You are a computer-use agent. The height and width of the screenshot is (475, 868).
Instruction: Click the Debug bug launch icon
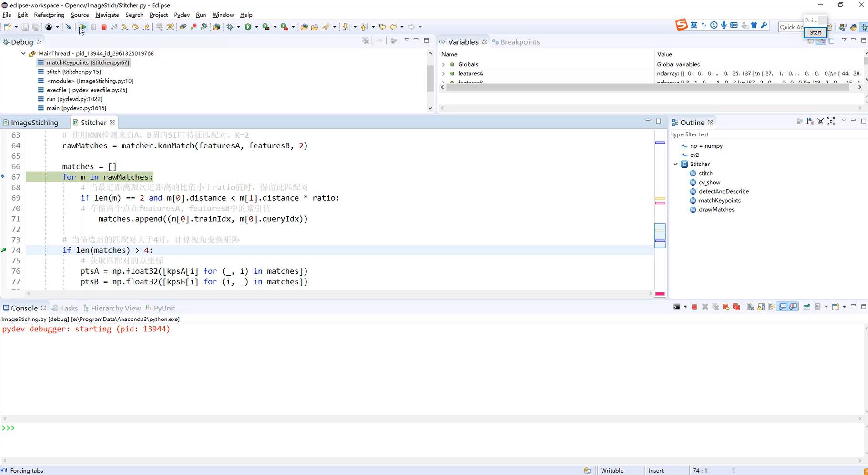click(230, 27)
